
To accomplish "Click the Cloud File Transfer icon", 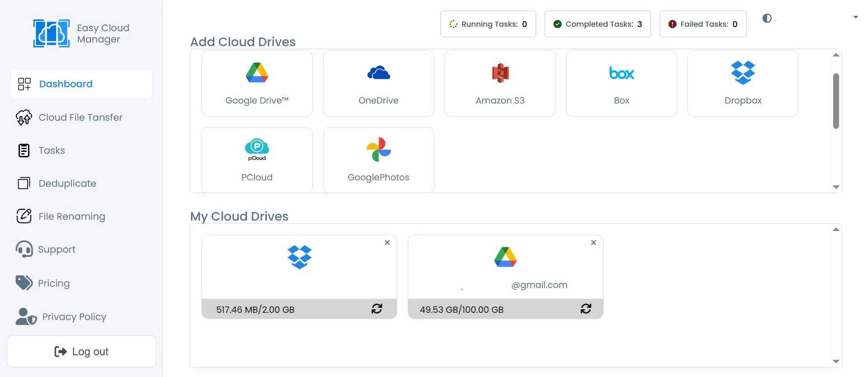I will click(24, 118).
